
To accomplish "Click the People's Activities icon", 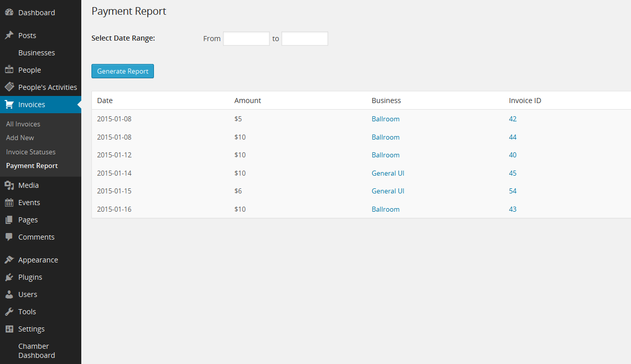I will (9, 87).
